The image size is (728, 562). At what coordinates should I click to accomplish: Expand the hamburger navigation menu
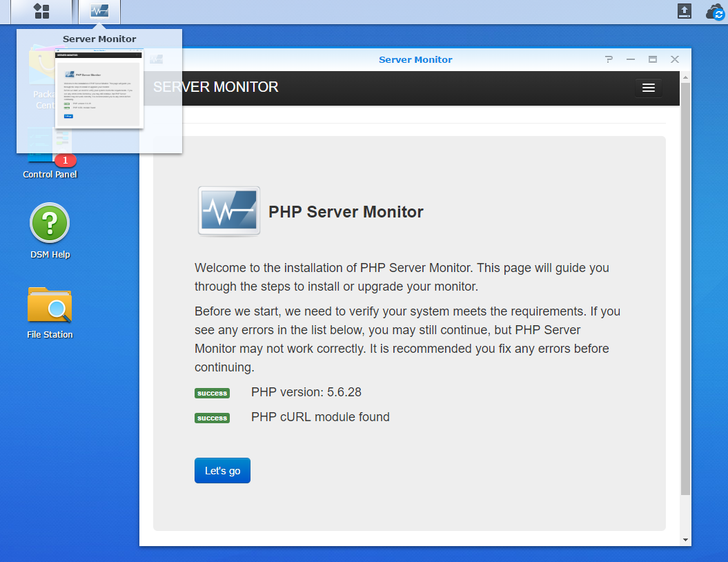tap(648, 87)
